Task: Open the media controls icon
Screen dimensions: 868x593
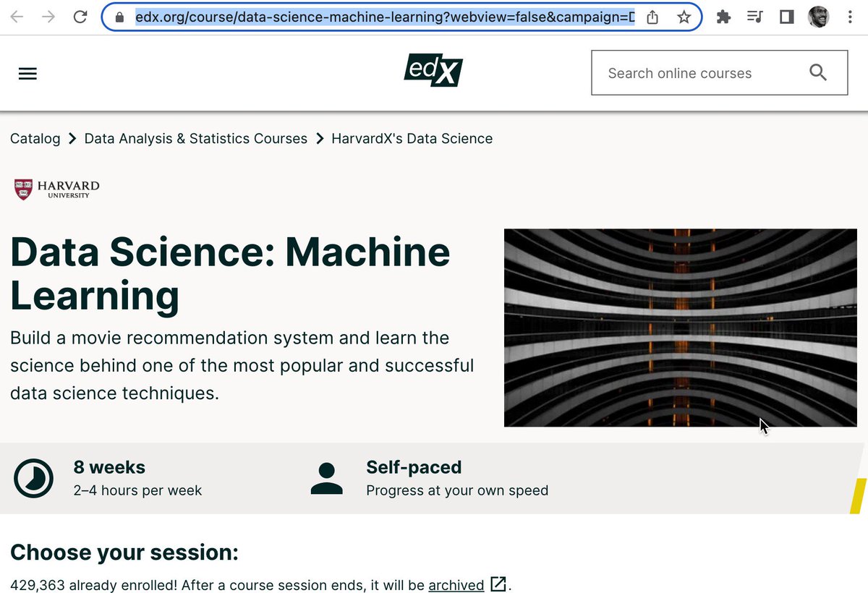Action: [754, 17]
